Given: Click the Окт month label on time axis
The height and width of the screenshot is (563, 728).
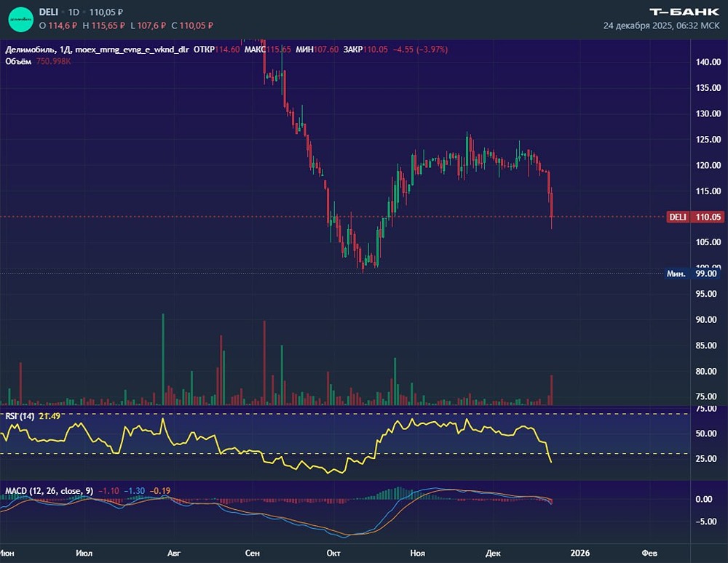Looking at the screenshot, I should coord(333,553).
